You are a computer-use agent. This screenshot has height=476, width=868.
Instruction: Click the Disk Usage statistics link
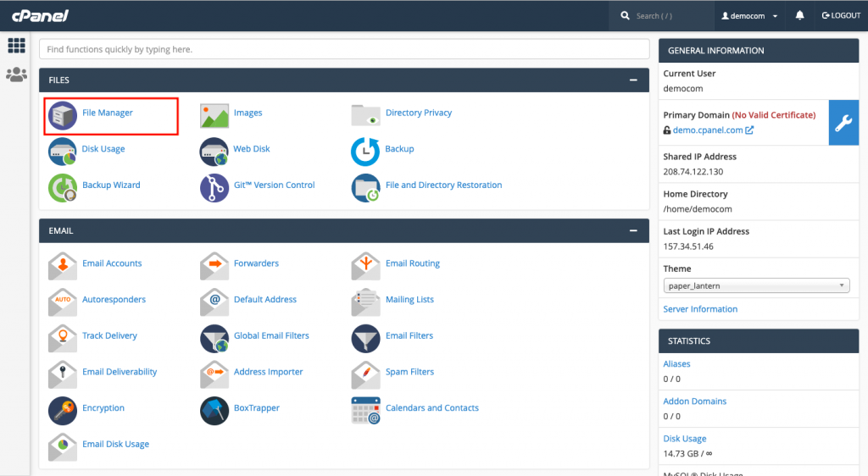click(x=685, y=439)
